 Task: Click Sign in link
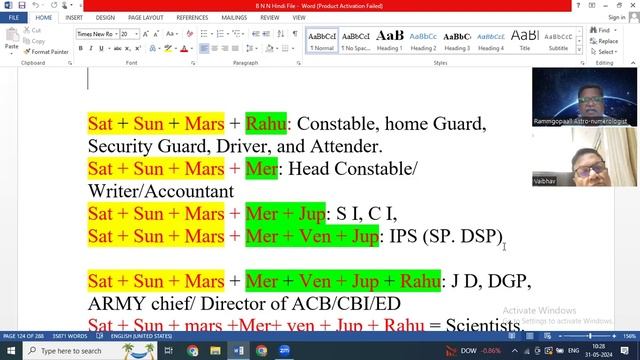click(616, 18)
